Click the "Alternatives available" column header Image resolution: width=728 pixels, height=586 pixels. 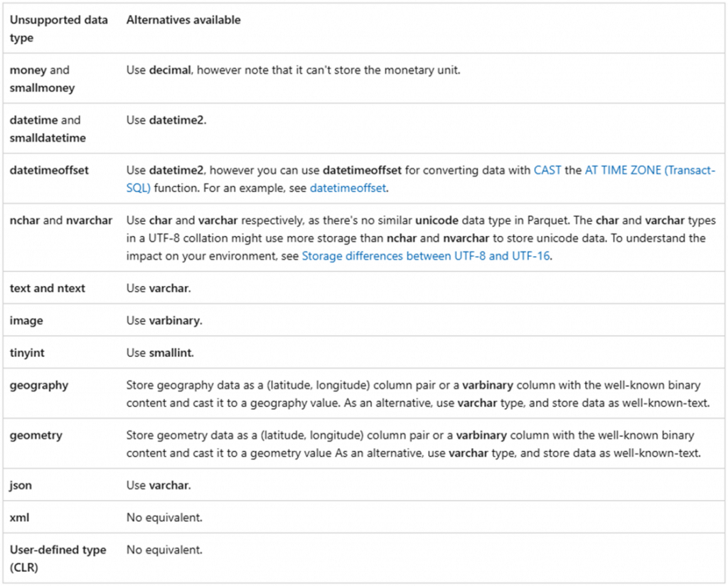tap(183, 21)
